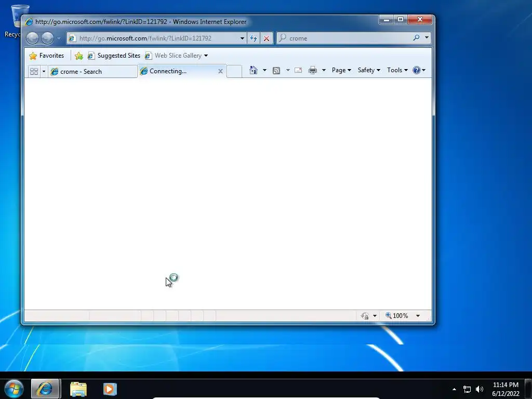
Task: Show hidden system tray icons
Action: point(454,389)
